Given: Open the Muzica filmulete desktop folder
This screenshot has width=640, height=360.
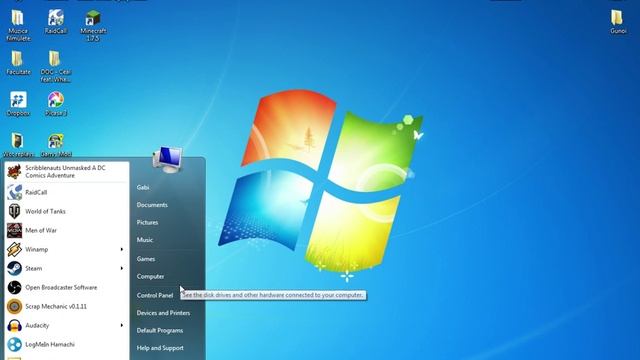Looking at the screenshot, I should pos(18,25).
